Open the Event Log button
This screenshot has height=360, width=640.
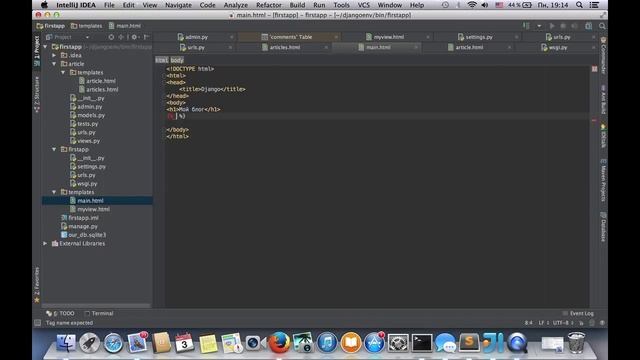pyautogui.click(x=578, y=313)
